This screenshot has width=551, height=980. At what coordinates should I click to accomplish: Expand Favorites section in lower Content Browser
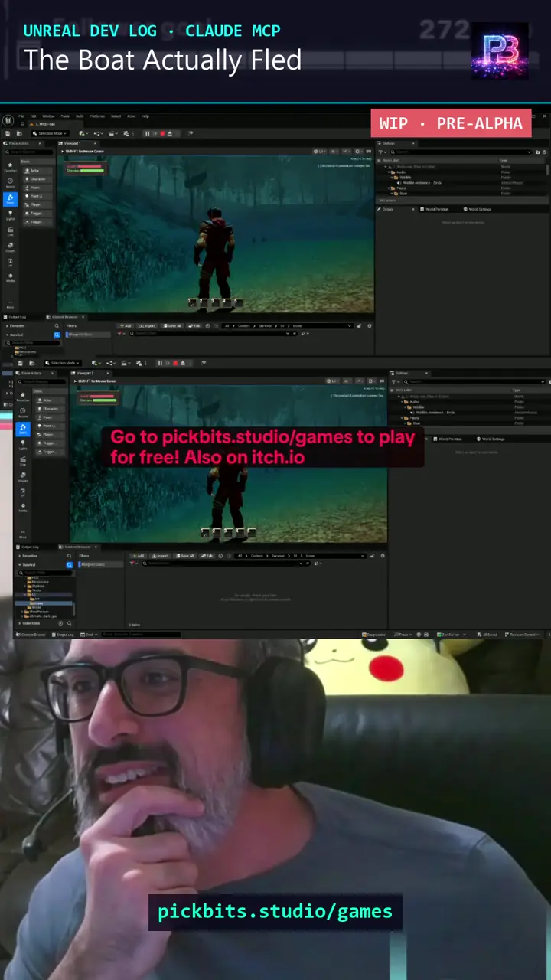coord(20,555)
